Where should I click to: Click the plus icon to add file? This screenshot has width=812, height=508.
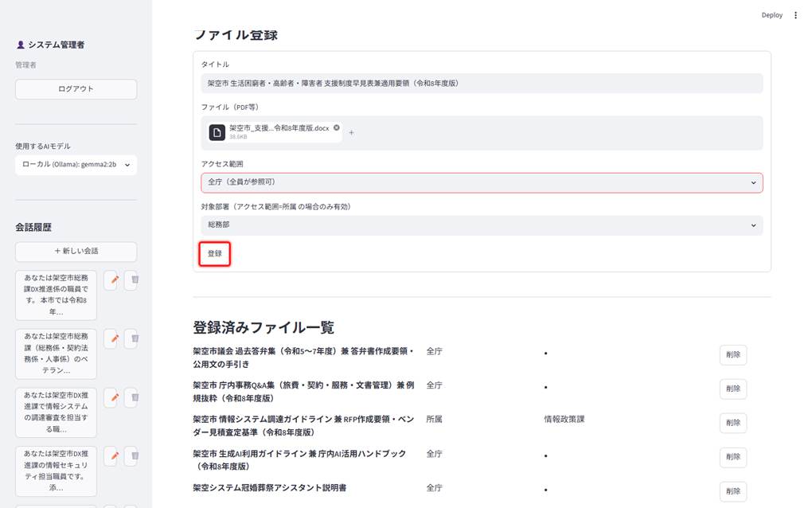[351, 133]
